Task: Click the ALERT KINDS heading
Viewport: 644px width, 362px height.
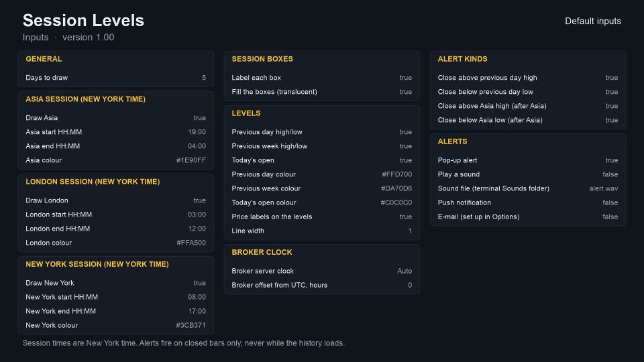Action: pyautogui.click(x=462, y=59)
